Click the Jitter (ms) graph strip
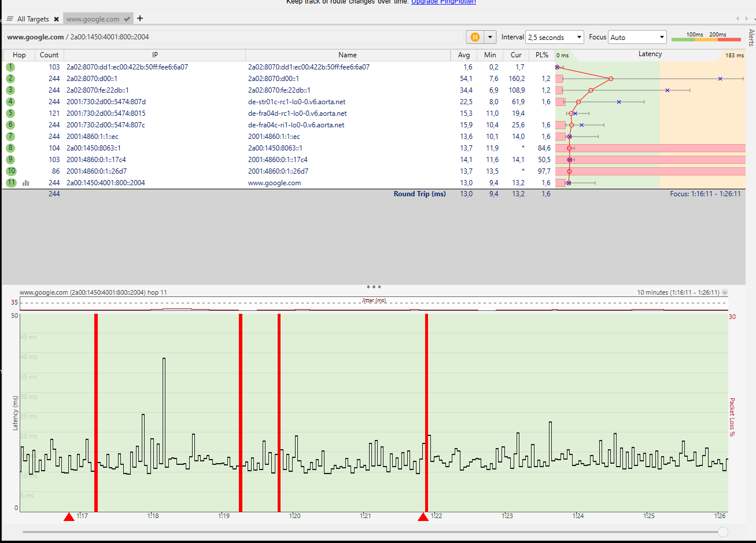Viewport: 756px width, 543px height. (374, 304)
